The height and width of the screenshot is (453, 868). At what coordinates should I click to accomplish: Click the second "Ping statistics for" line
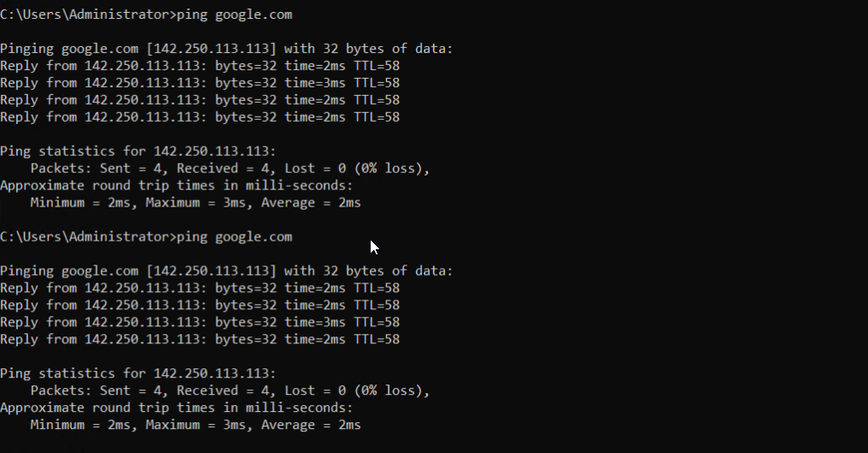coord(138,373)
